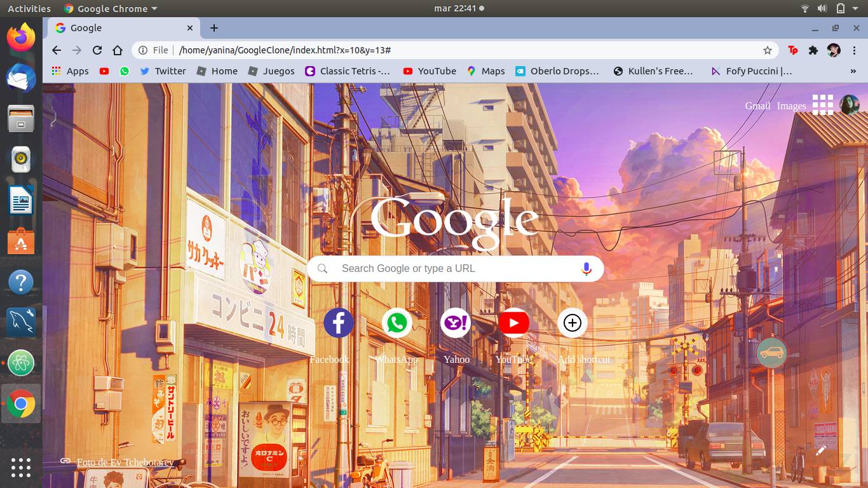This screenshot has width=868, height=488.
Task: Click the Tp extension icon in the toolbar
Action: coord(793,50)
